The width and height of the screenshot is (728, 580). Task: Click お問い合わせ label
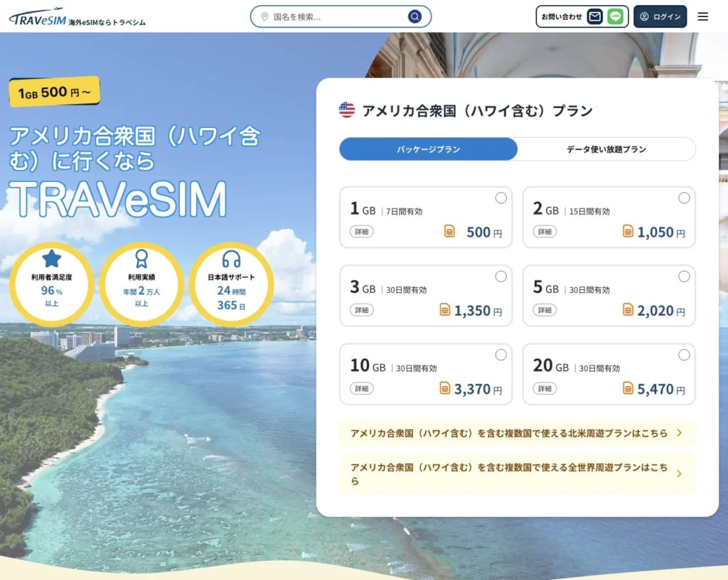tap(562, 17)
